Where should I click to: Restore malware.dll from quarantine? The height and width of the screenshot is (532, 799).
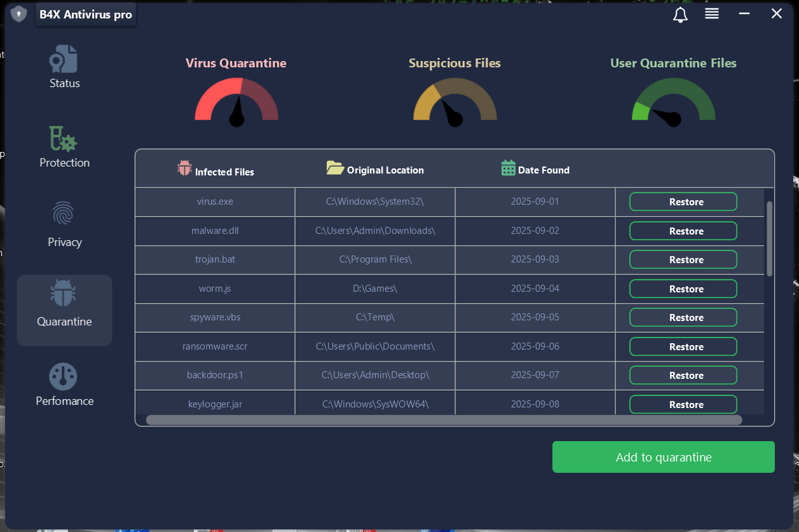[683, 231]
